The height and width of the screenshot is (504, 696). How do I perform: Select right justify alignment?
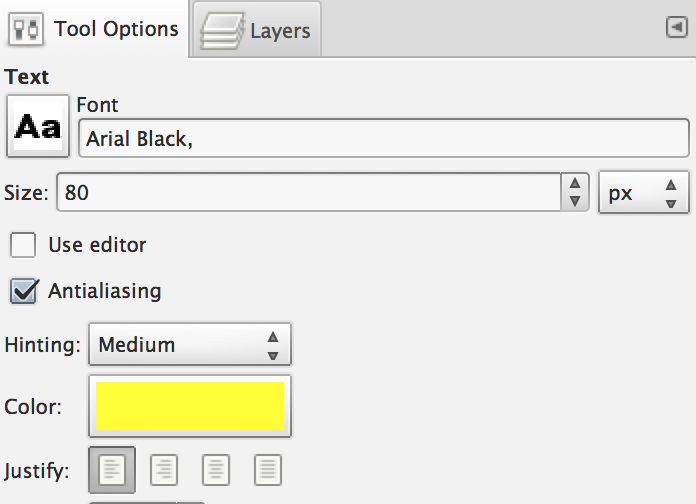[164, 470]
